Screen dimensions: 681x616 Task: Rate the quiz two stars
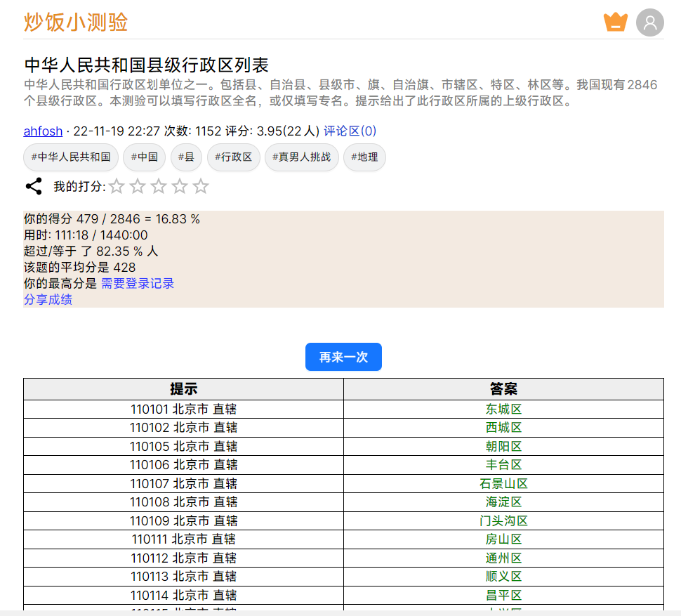coord(138,186)
